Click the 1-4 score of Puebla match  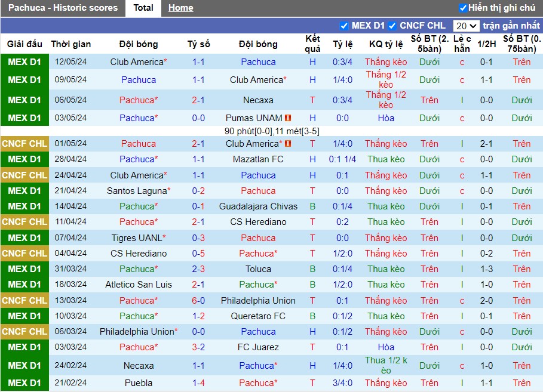[x=198, y=382]
